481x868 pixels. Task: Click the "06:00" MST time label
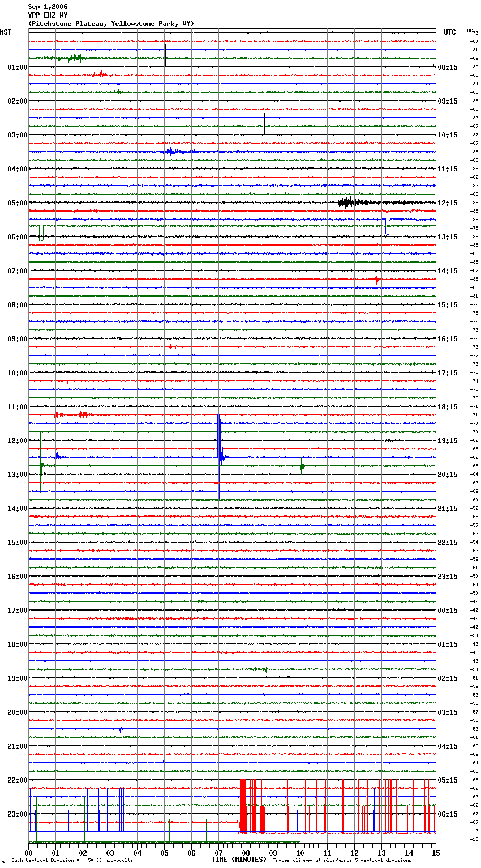18,237
